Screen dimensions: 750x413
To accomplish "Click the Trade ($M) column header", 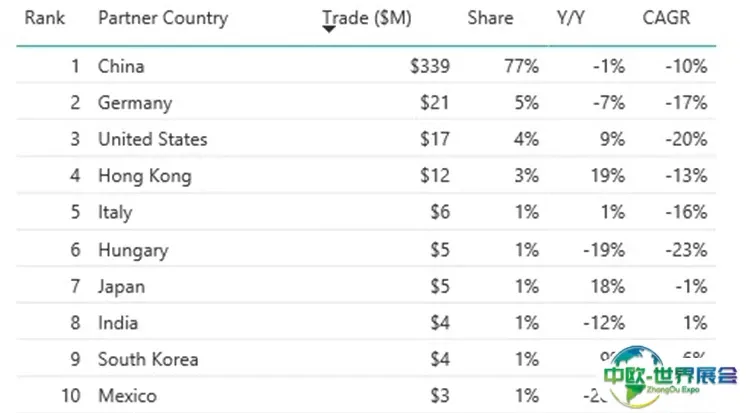I will pos(368,18).
